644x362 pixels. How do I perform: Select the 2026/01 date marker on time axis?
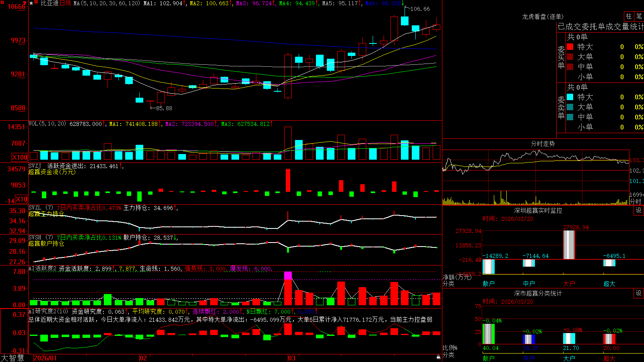coord(45,358)
